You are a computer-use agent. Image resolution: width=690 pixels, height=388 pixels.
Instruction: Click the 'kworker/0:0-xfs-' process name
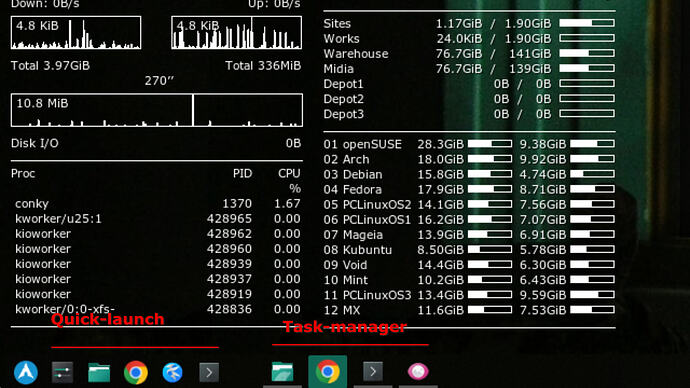(x=65, y=309)
